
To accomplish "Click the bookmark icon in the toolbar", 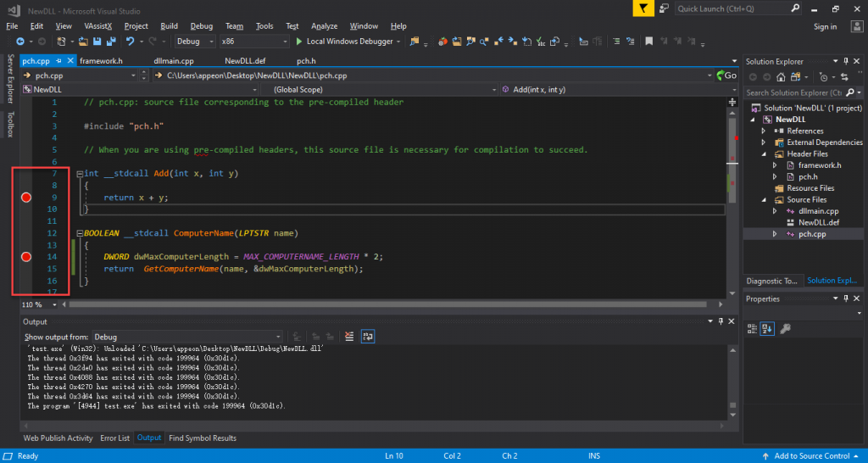I will point(648,41).
